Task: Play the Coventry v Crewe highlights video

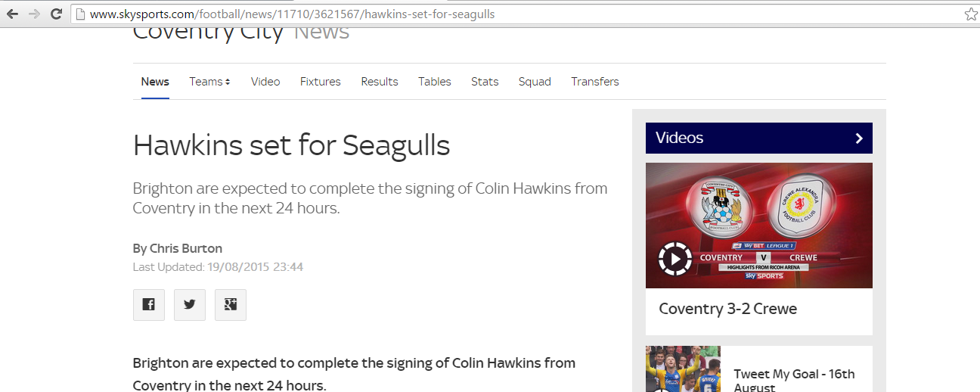Action: (675, 260)
